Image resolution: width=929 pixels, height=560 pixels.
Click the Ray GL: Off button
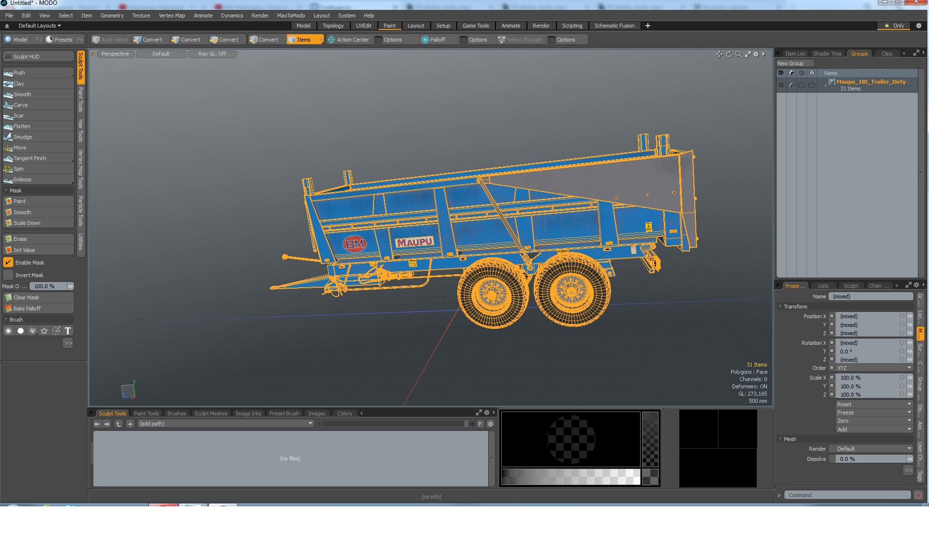click(x=212, y=54)
